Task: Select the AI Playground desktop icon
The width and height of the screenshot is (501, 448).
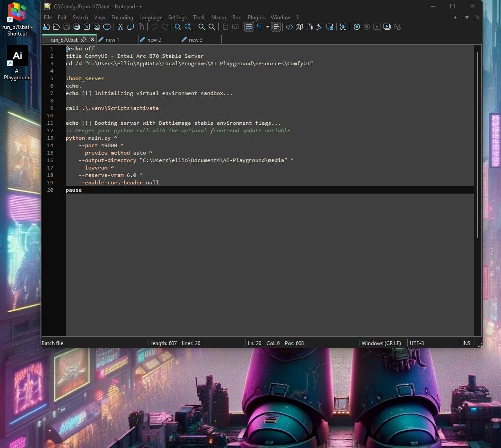Action: coord(17,63)
